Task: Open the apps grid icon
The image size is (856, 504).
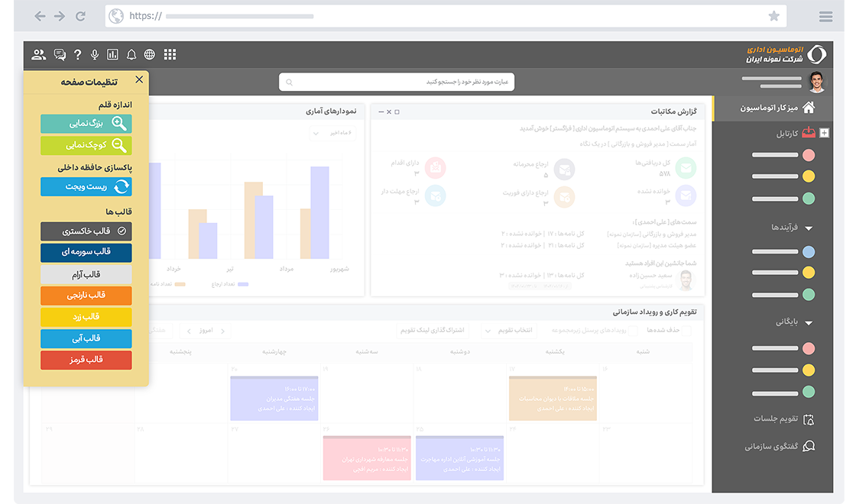Action: tap(170, 54)
